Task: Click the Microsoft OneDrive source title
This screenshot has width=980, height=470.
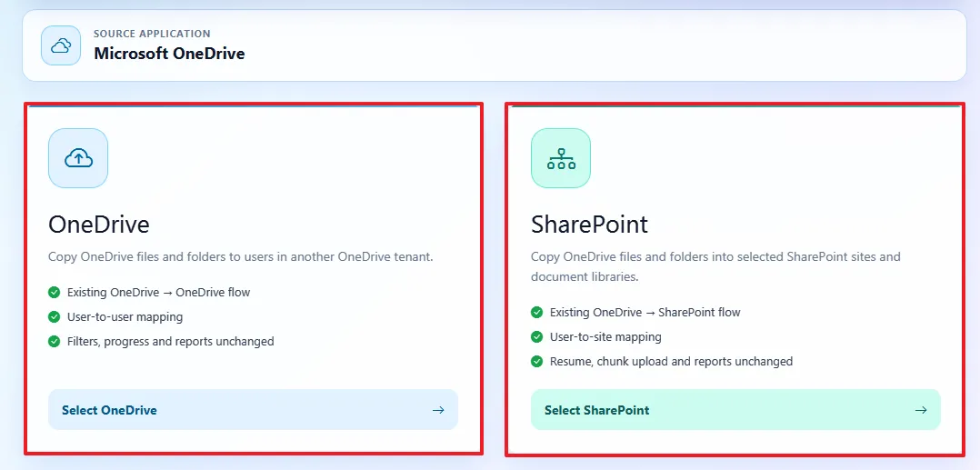Action: [169, 54]
